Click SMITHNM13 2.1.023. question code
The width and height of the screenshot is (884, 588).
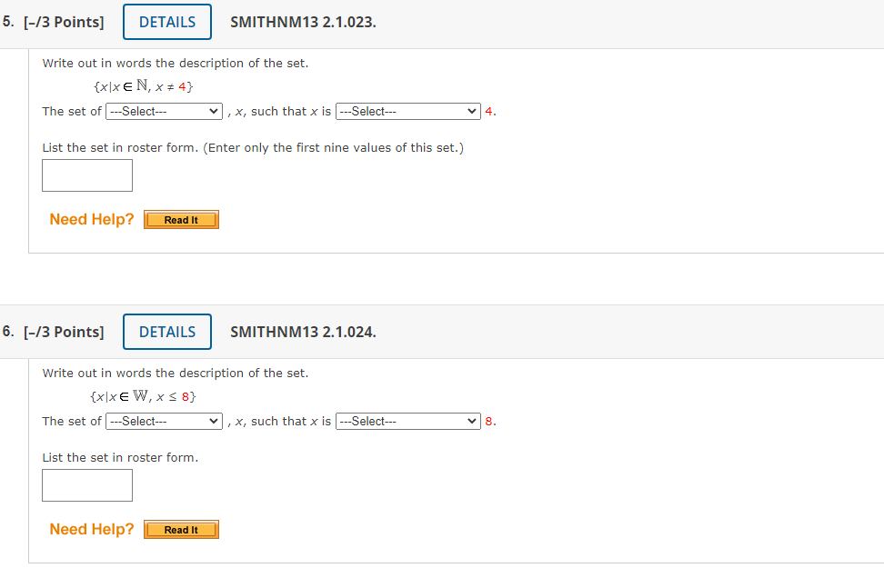click(x=303, y=22)
